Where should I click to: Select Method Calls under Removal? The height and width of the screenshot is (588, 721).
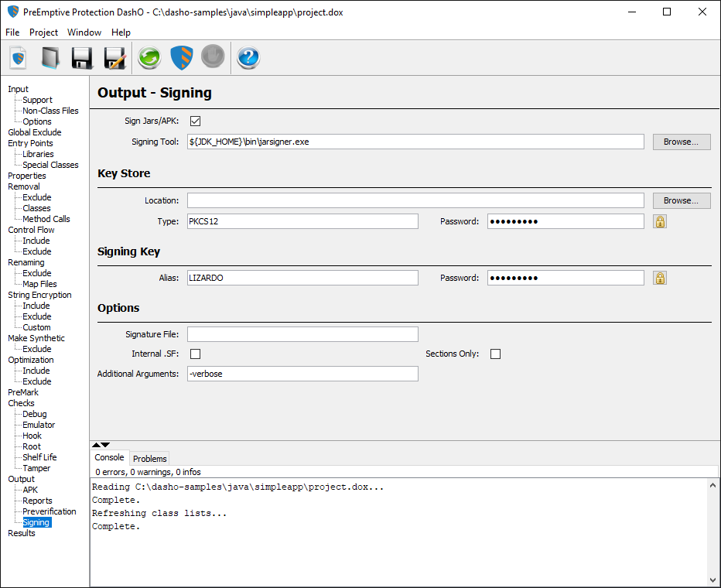tap(46, 219)
